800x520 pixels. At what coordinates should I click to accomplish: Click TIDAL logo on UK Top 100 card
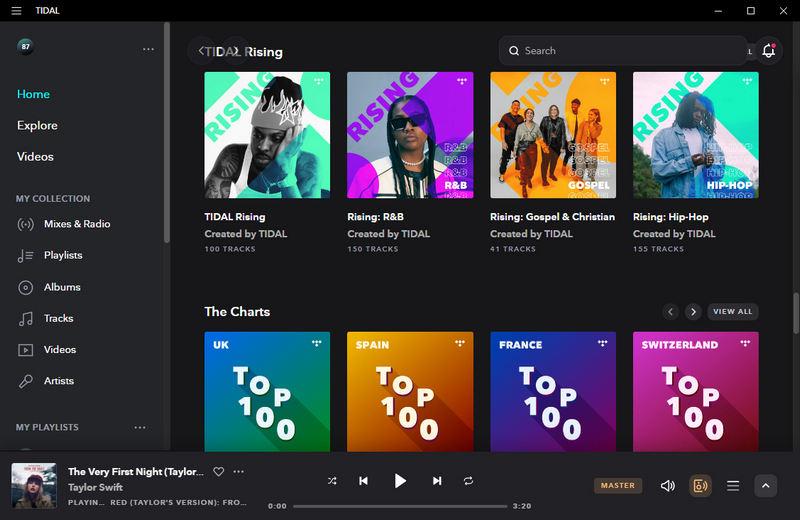[x=317, y=343]
